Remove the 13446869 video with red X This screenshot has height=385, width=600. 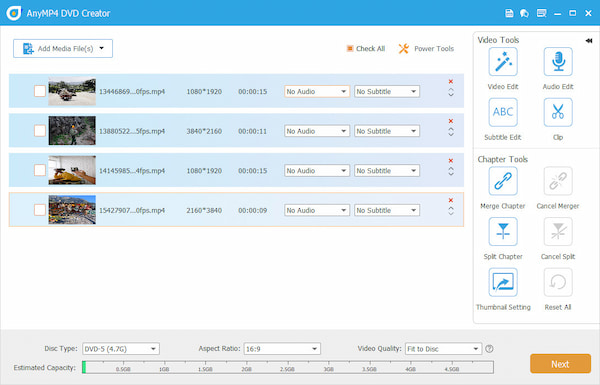click(451, 82)
